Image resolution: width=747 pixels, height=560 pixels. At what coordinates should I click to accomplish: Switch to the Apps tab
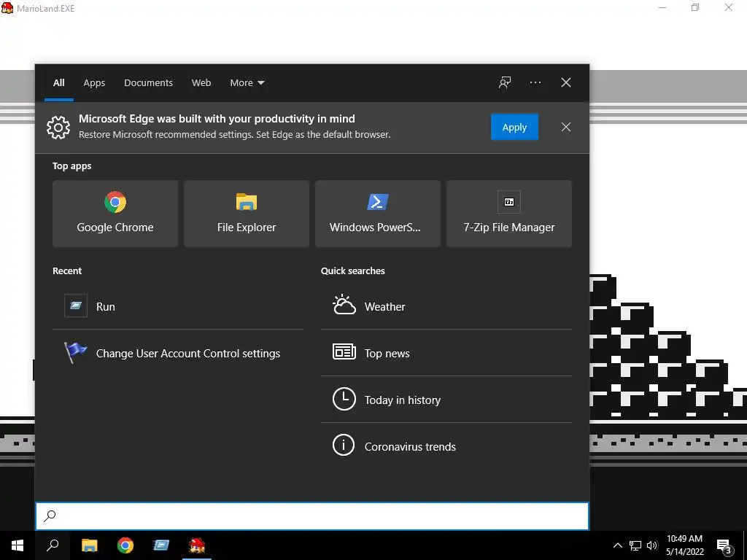click(94, 82)
